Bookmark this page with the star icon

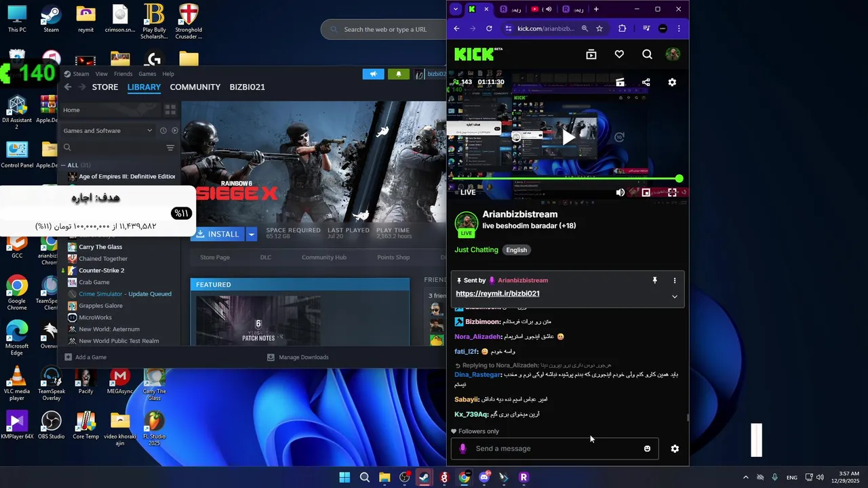pos(599,28)
